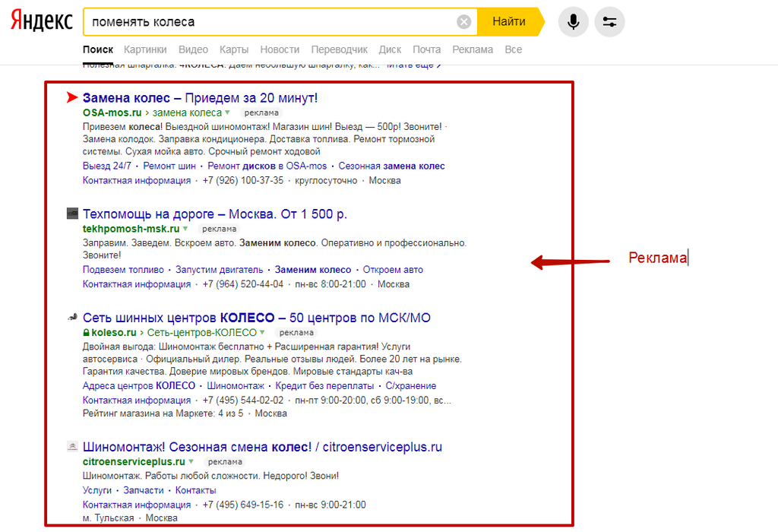Open 'Ремонт дисков в OSA-mos' sitelink
The image size is (778, 532).
point(267,166)
